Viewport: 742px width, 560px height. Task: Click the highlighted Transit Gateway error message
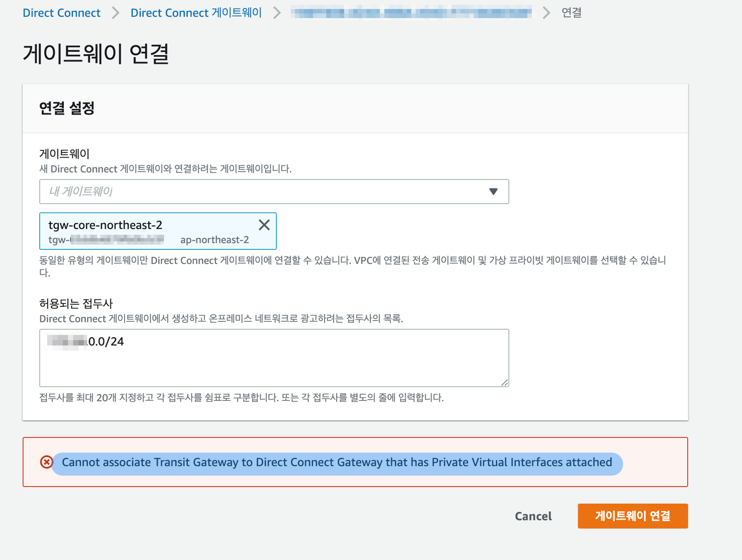(x=336, y=462)
